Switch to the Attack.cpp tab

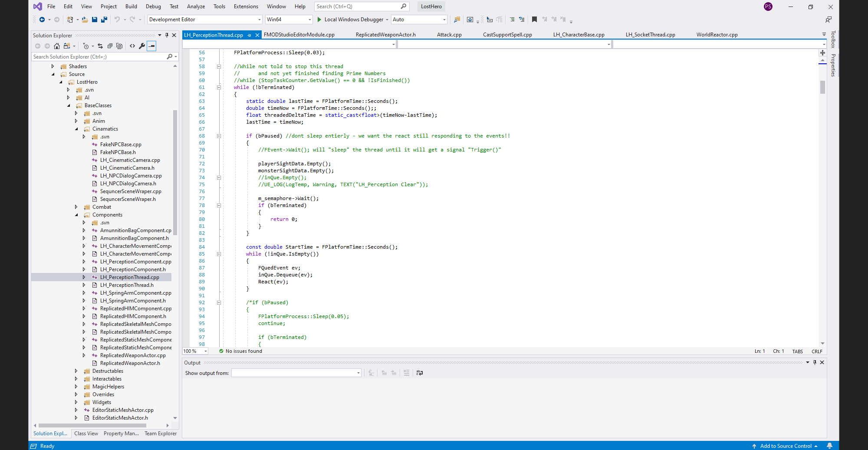tap(449, 35)
